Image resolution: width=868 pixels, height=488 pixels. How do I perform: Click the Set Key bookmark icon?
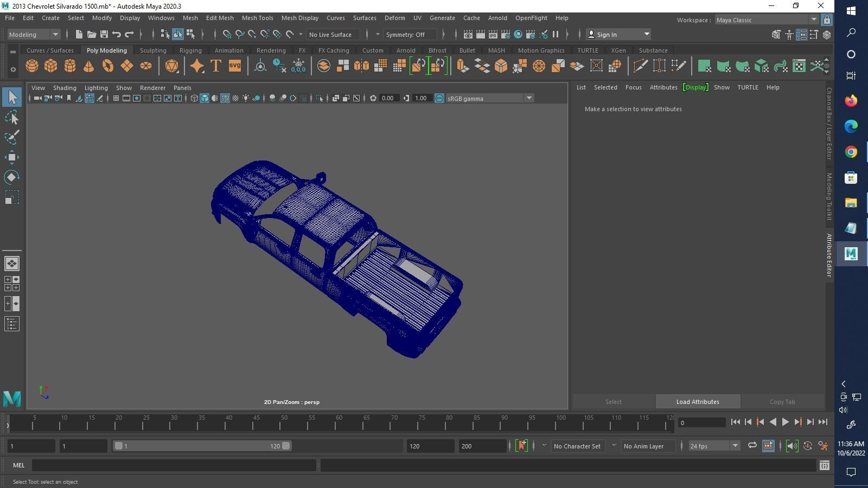(x=522, y=446)
